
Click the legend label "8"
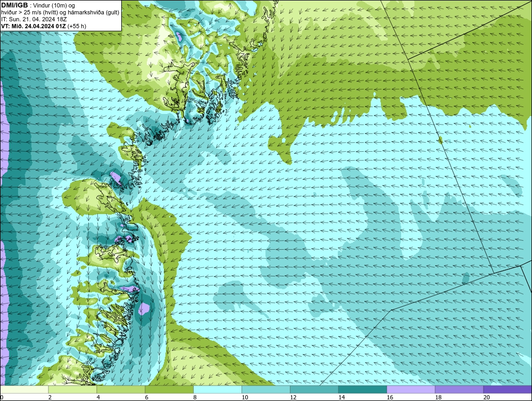[195, 397]
